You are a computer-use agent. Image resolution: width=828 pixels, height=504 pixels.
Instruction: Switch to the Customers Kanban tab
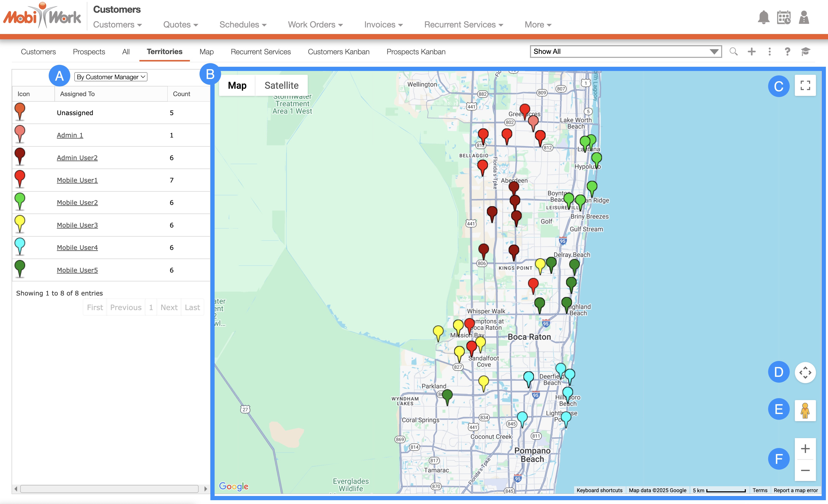click(338, 52)
